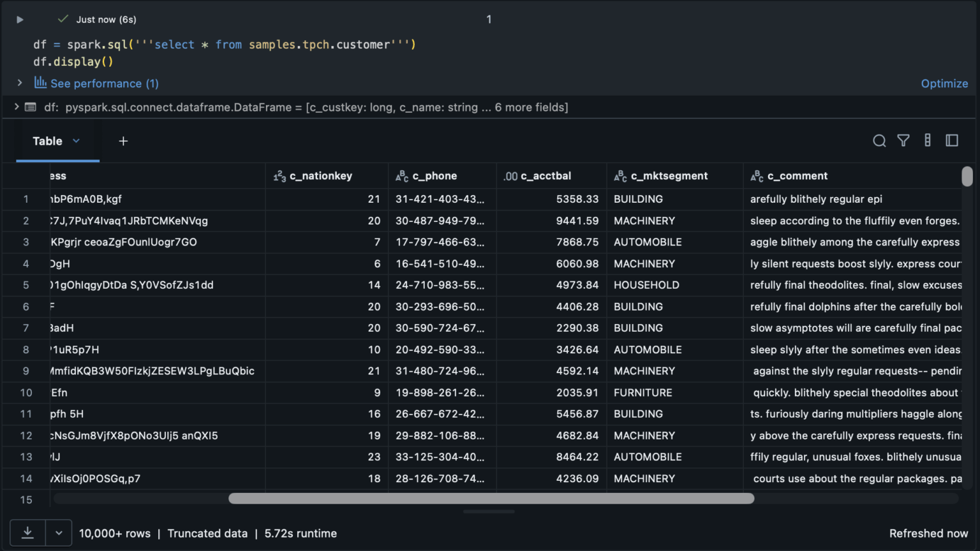Toggle the side panel layout icon
Screen dimensions: 980x551
[x=952, y=141]
